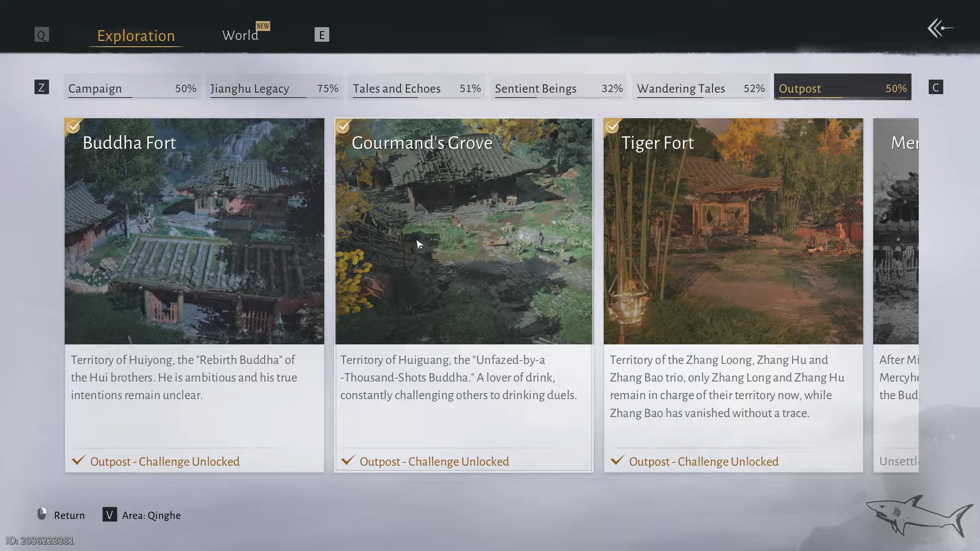The width and height of the screenshot is (980, 551).
Task: Click Return at the bottom left
Action: tap(69, 515)
